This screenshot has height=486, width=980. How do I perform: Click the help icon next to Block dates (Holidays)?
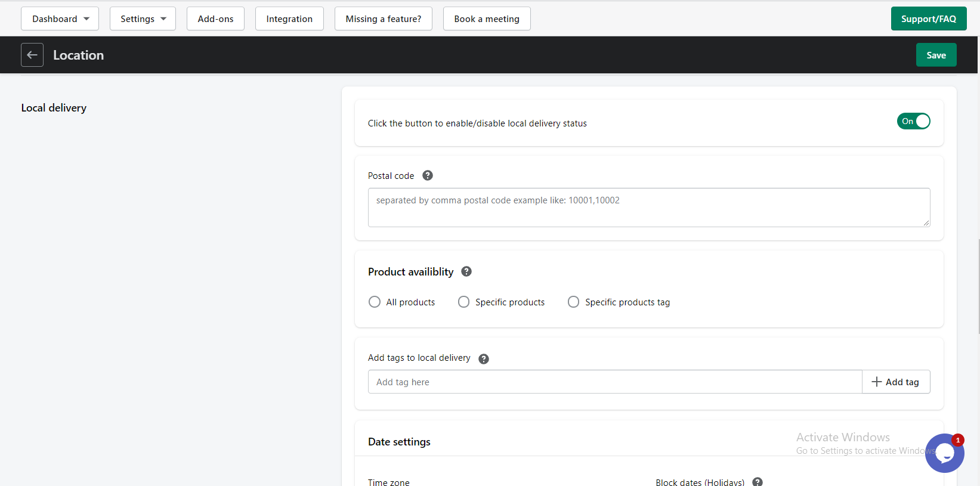click(758, 482)
